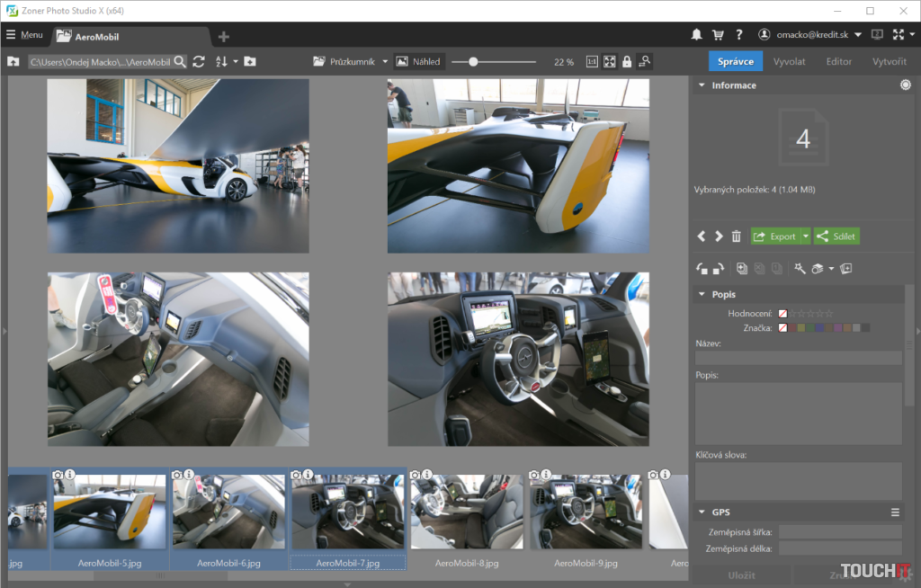
Task: Toggle the zoom lock icon
Action: pyautogui.click(x=627, y=62)
